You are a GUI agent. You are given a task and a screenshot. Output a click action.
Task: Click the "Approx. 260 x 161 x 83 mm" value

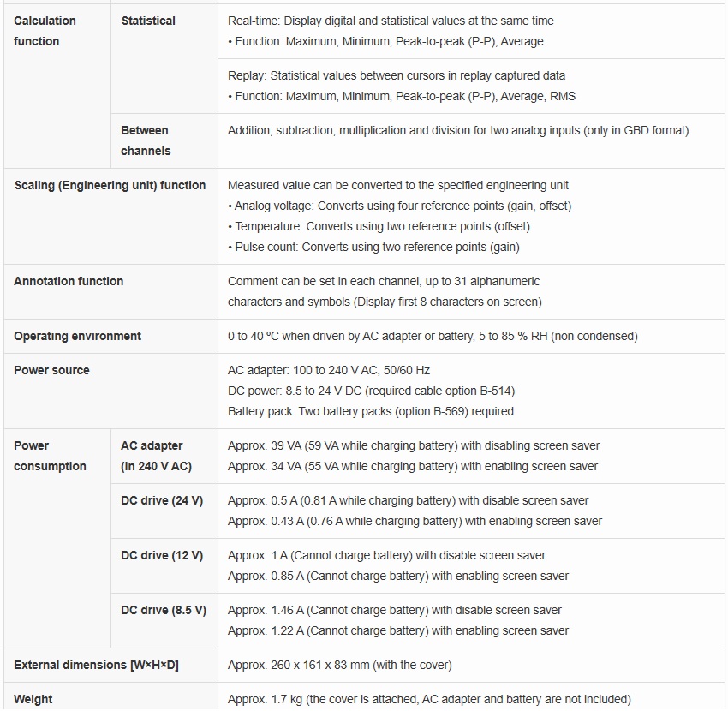click(x=339, y=665)
